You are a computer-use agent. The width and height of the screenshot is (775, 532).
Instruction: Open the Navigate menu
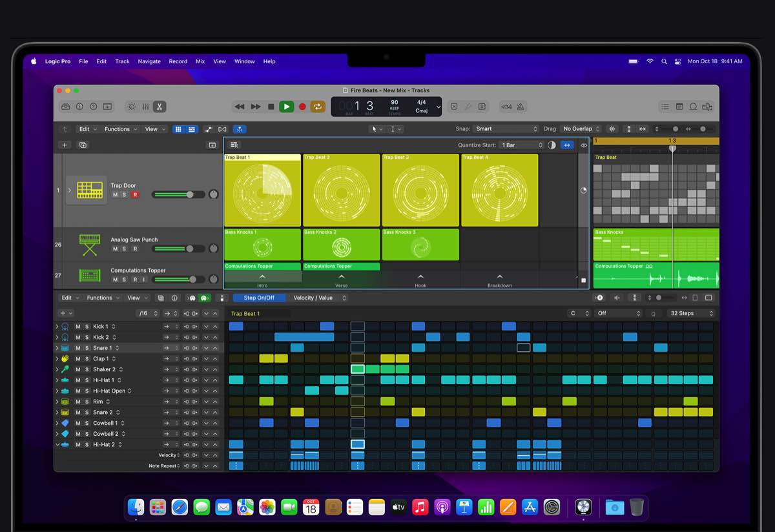149,61
